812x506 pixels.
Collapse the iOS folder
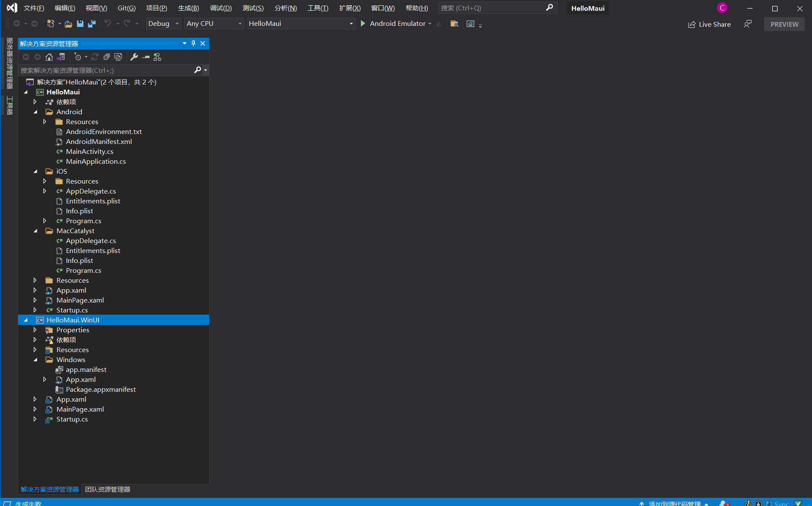pos(35,172)
